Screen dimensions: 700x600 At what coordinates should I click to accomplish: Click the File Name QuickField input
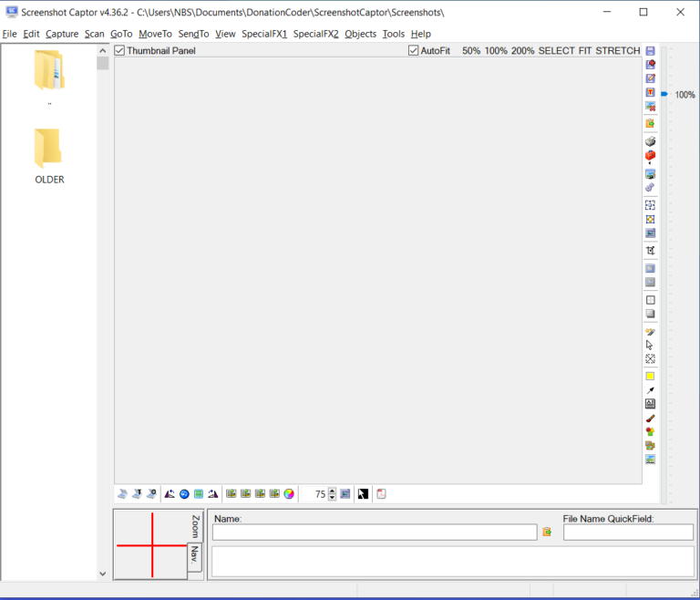pos(628,533)
